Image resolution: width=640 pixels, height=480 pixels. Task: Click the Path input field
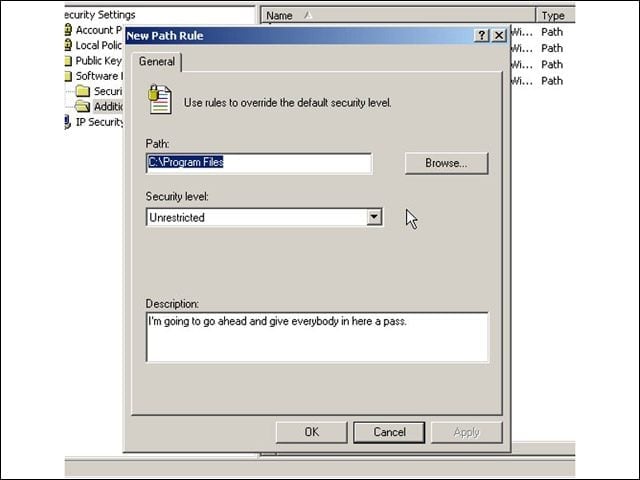point(259,163)
